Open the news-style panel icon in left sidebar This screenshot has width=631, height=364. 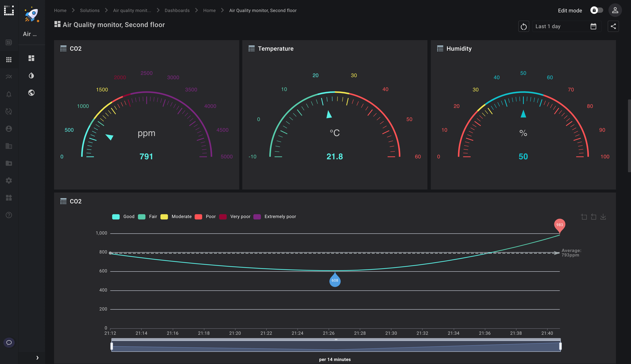(x=9, y=42)
